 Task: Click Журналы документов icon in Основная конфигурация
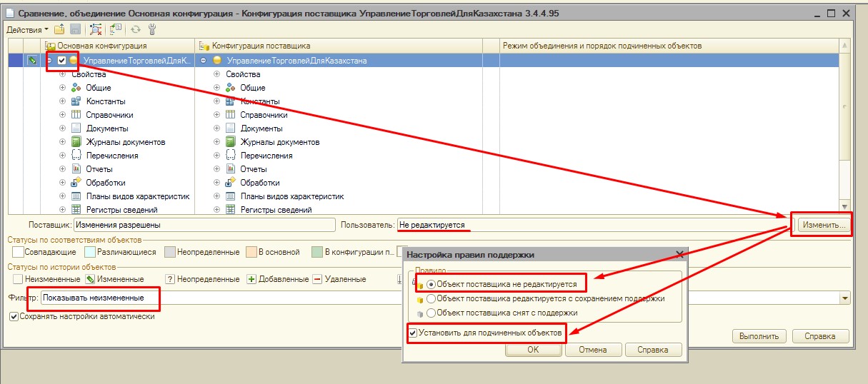point(76,142)
